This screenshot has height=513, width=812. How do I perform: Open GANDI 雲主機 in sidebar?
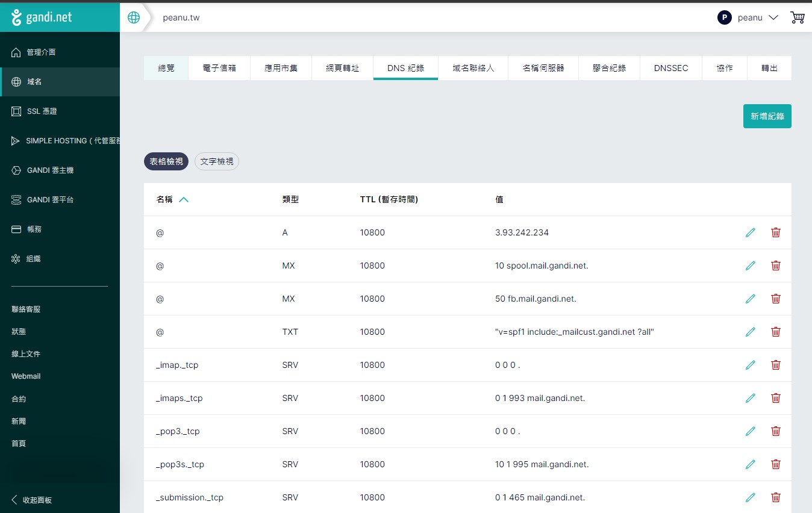click(60, 170)
